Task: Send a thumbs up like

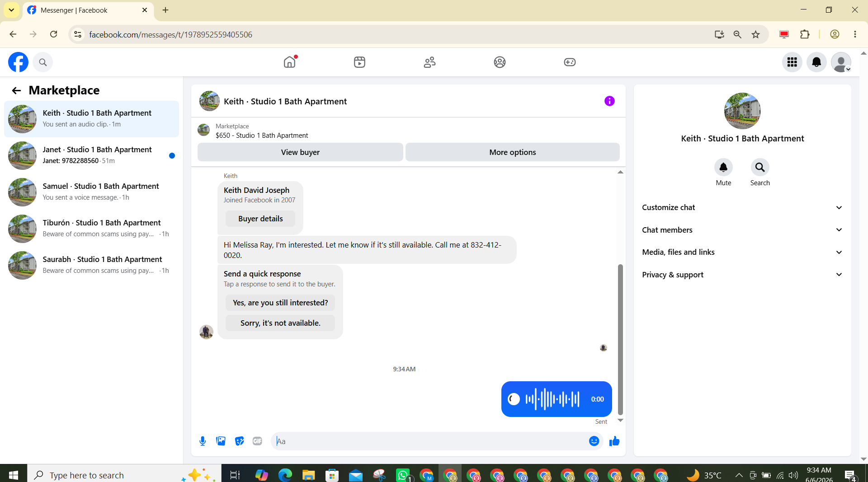Action: click(x=614, y=441)
